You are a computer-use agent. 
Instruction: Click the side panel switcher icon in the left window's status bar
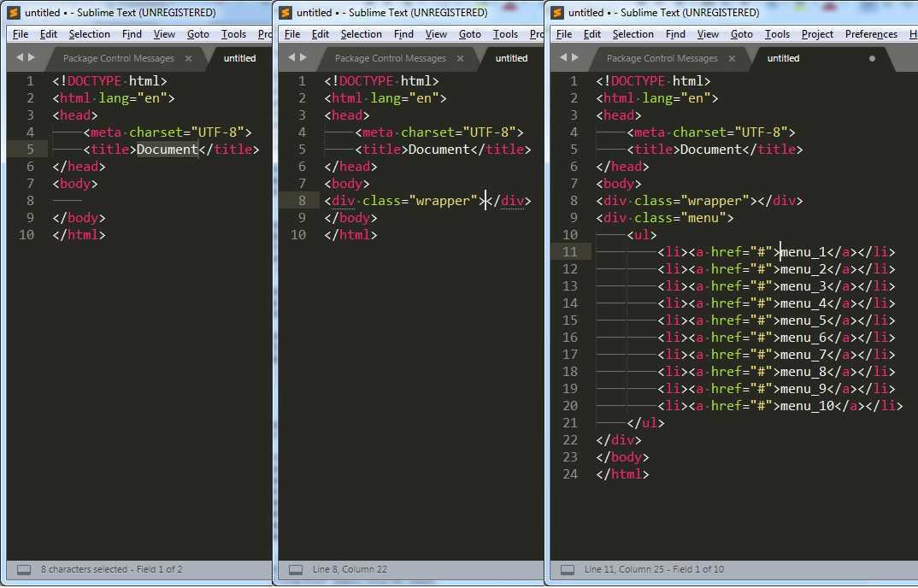24,569
